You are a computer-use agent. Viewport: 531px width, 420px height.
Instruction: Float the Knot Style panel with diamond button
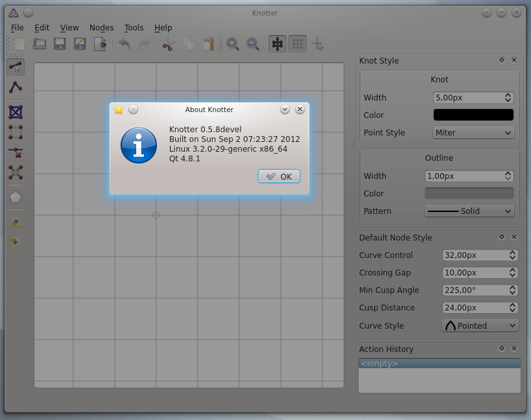point(502,60)
